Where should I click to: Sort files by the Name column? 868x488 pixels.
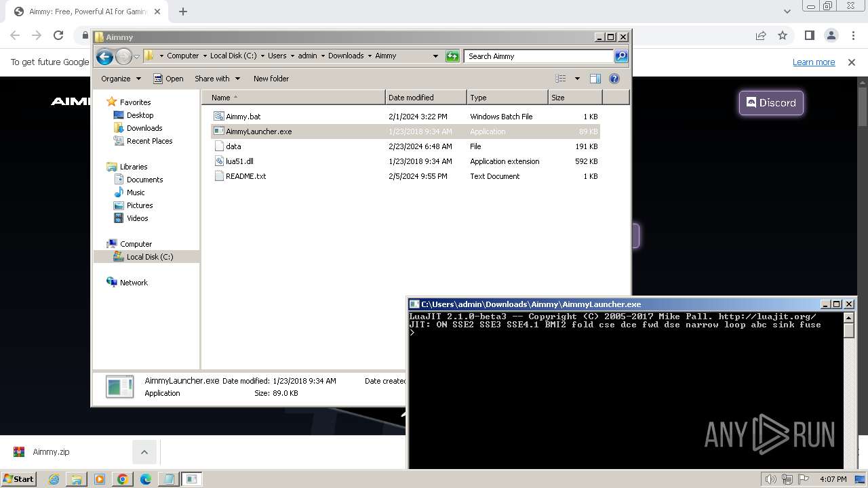[293, 98]
